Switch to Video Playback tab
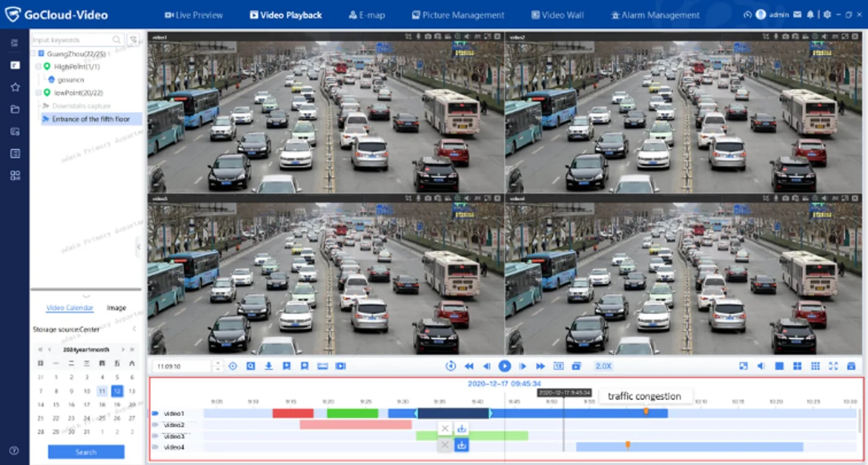The image size is (868, 465). click(286, 15)
